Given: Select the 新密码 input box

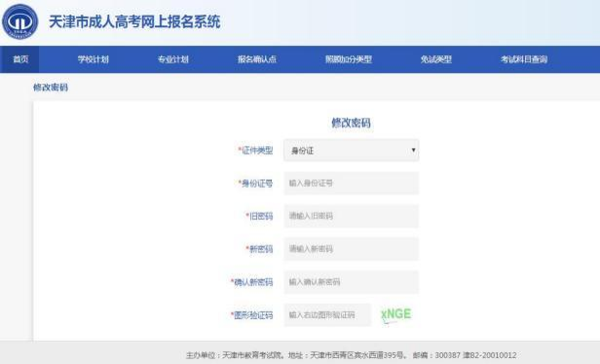Looking at the screenshot, I should tap(352, 249).
